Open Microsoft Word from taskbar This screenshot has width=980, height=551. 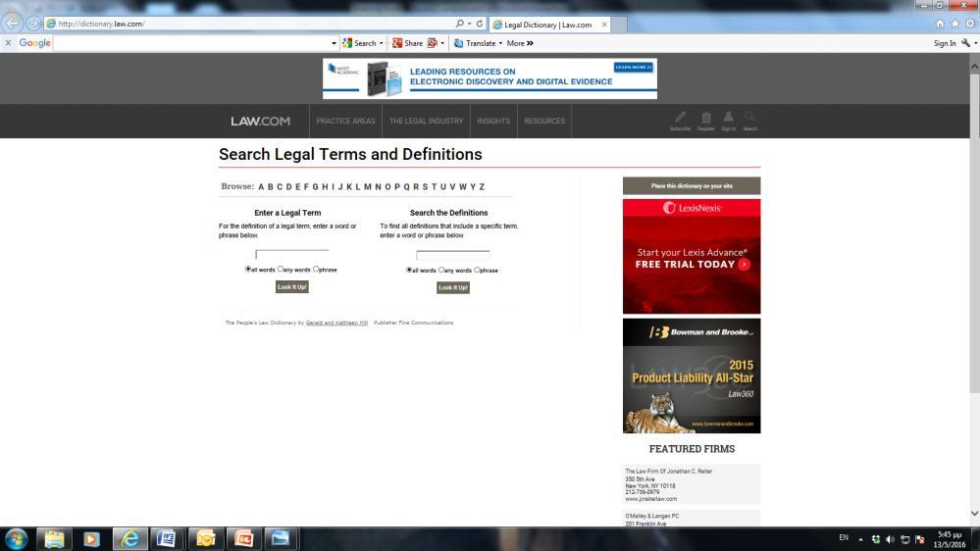(x=167, y=538)
